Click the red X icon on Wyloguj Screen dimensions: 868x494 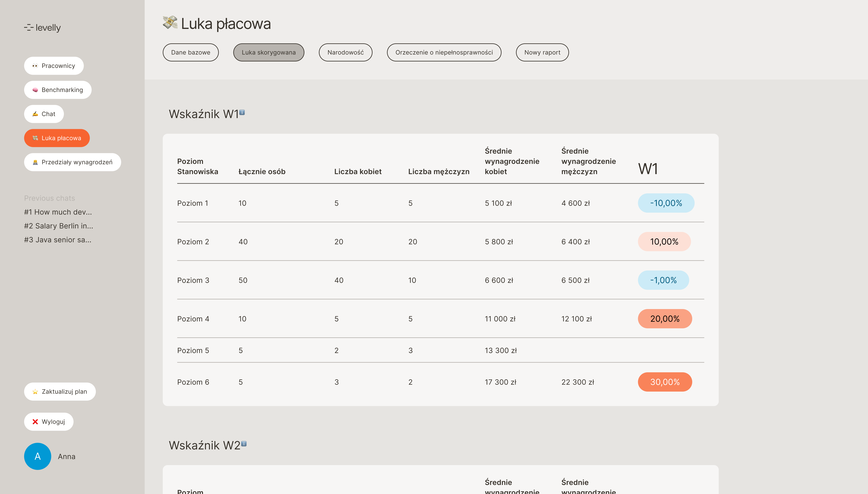[35, 422]
